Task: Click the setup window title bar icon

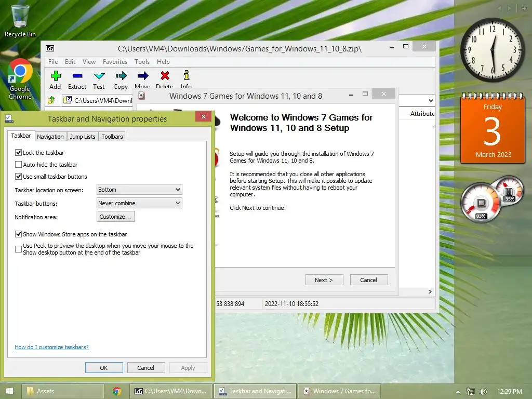Action: tap(141, 96)
